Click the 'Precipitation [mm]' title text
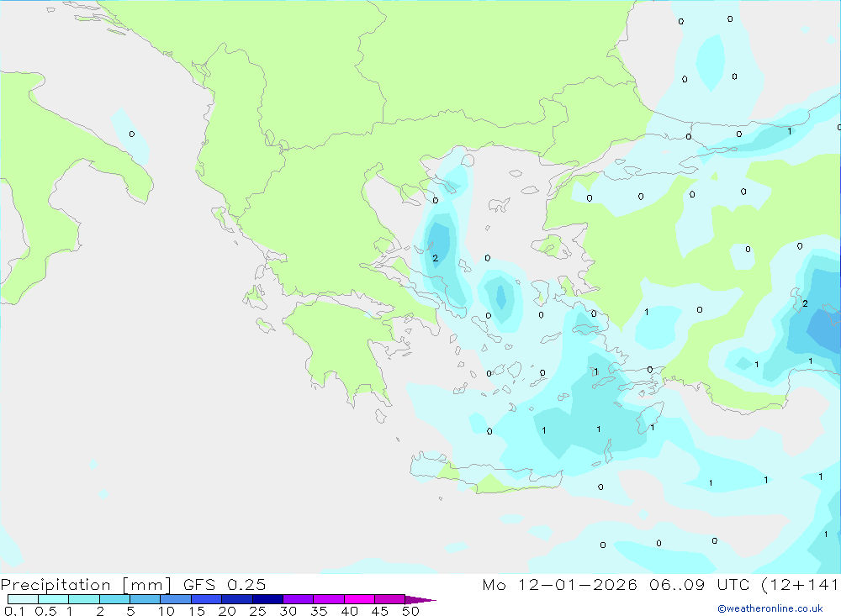 point(87,585)
